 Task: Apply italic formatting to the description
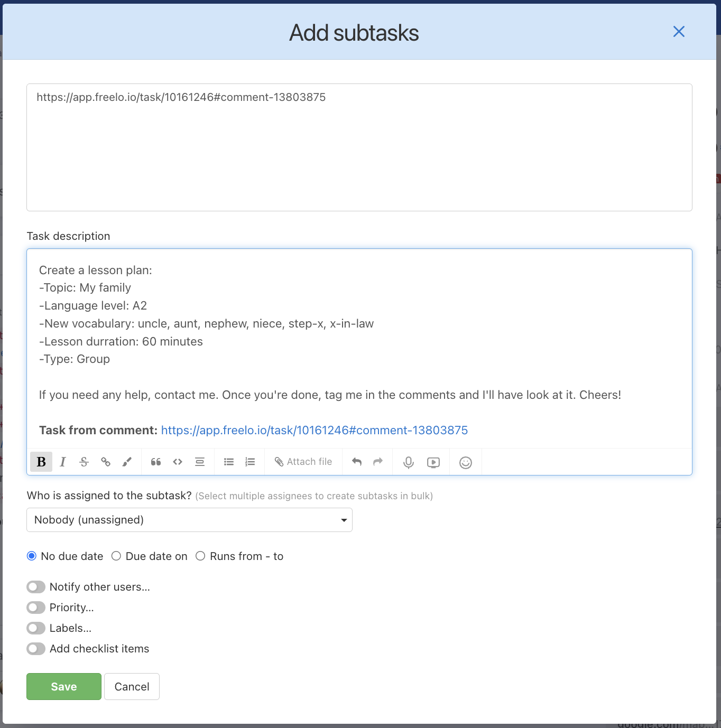pos(62,461)
